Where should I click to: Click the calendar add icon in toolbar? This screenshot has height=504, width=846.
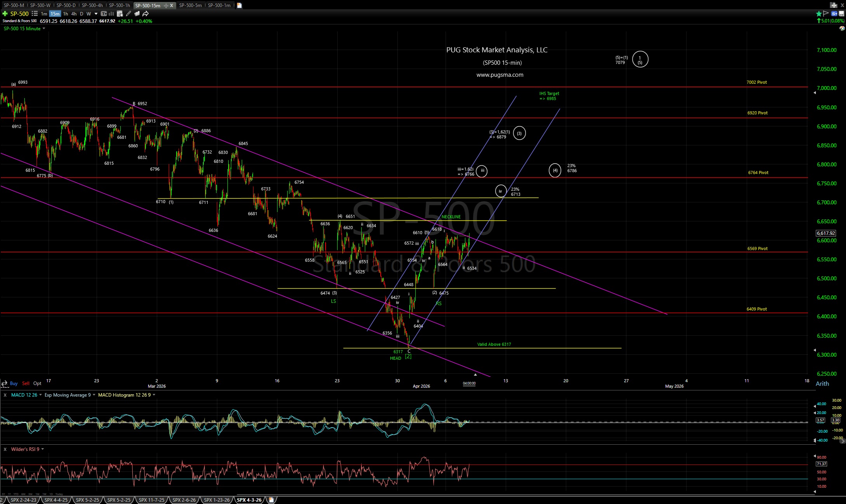[x=120, y=14]
